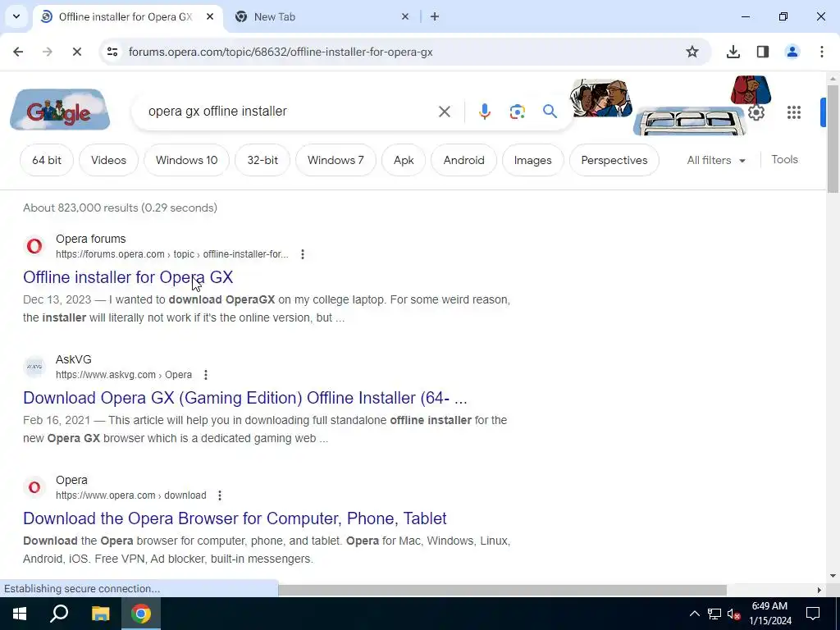Open the Chrome three-dot menu
The width and height of the screenshot is (840, 630).
click(x=822, y=52)
